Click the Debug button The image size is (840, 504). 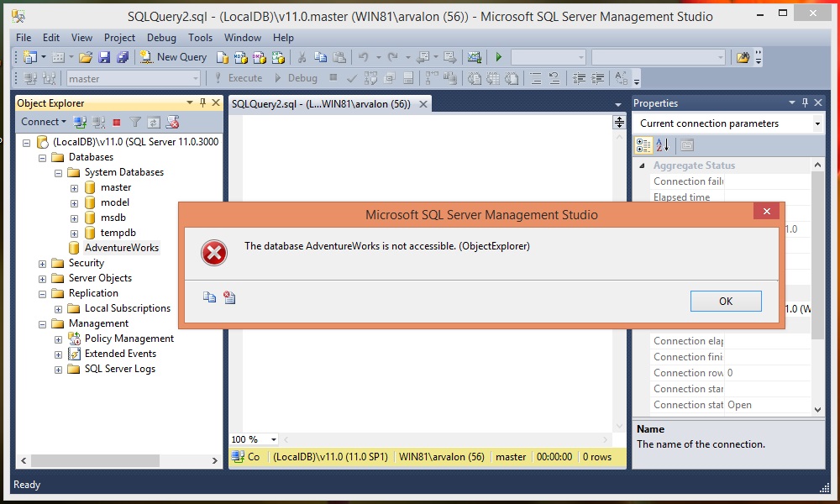(297, 78)
